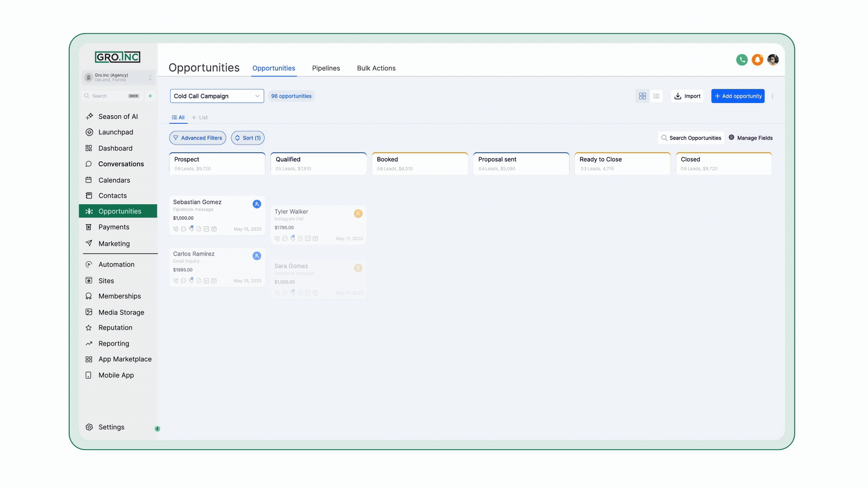
Task: Enable grid view layout
Action: point(642,96)
